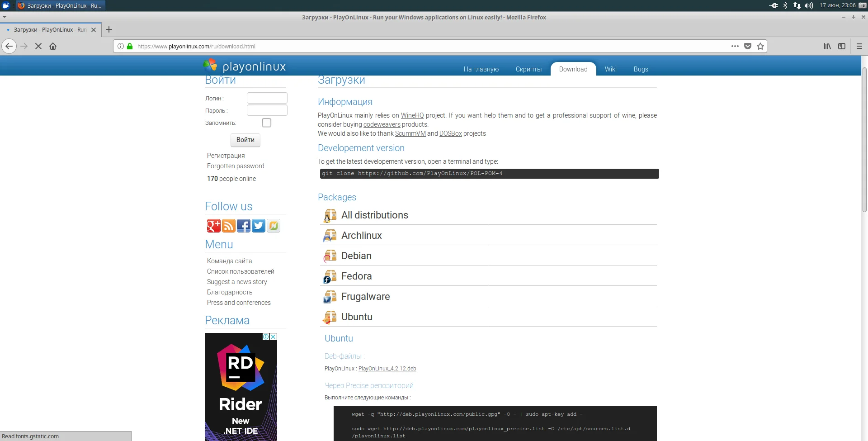Click the ad info icon on Rider ad
This screenshot has height=441, width=868.
pyautogui.click(x=266, y=337)
